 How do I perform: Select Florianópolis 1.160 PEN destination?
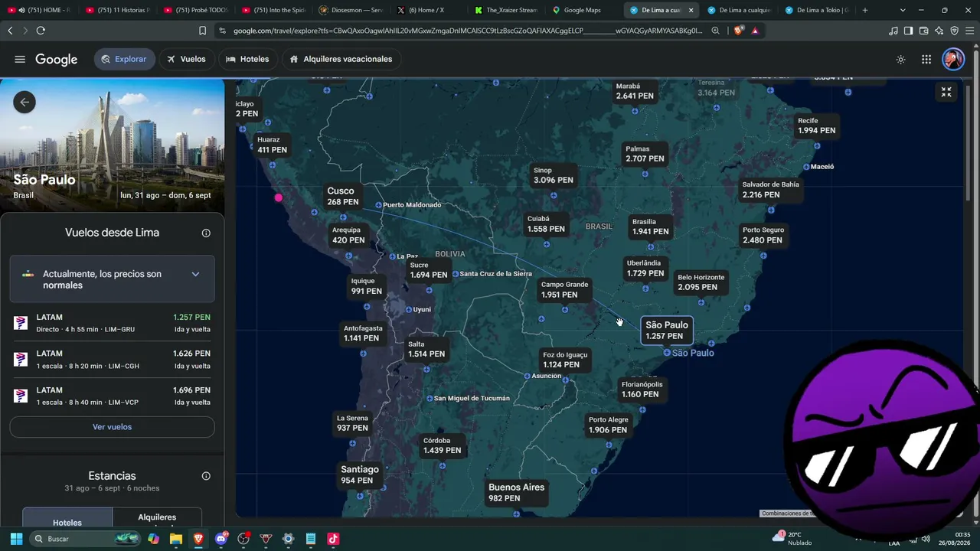click(x=642, y=390)
